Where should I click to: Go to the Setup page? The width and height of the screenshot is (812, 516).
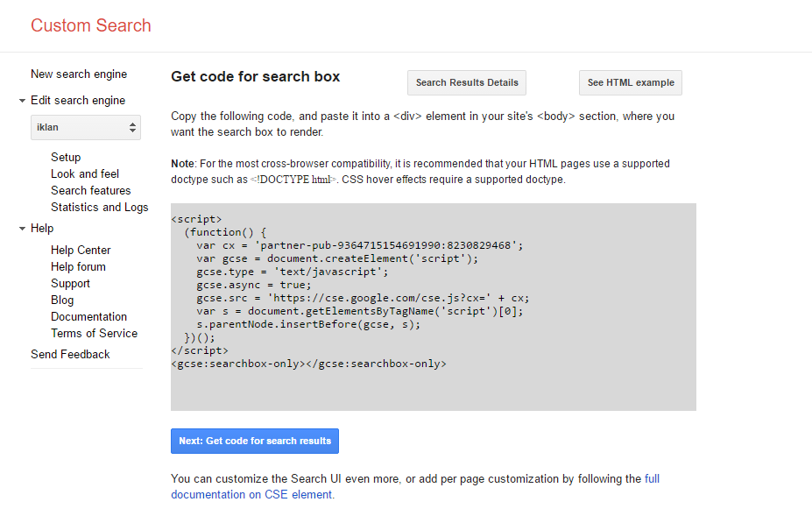[66, 157]
